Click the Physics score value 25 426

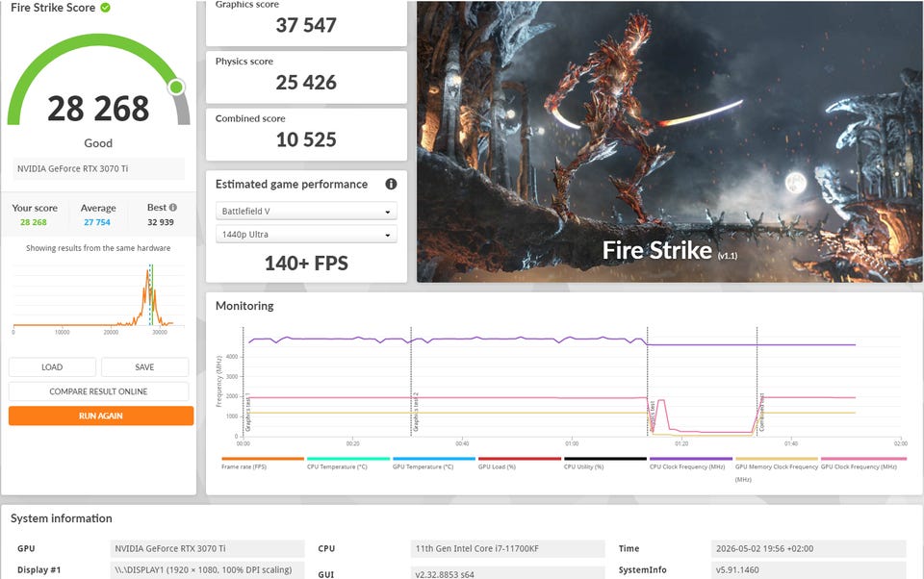[306, 83]
